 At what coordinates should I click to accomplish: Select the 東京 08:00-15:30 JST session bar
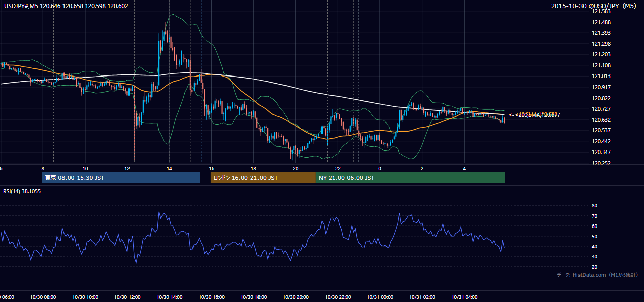[x=121, y=178]
